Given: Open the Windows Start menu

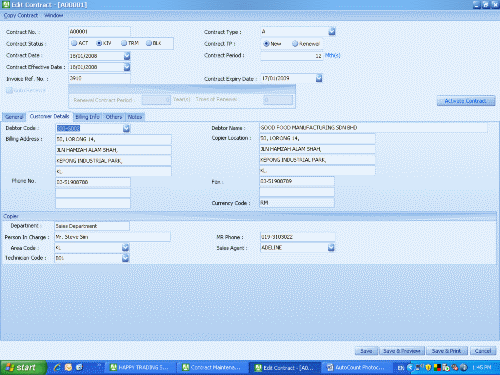Looking at the screenshot, I should (23, 367).
